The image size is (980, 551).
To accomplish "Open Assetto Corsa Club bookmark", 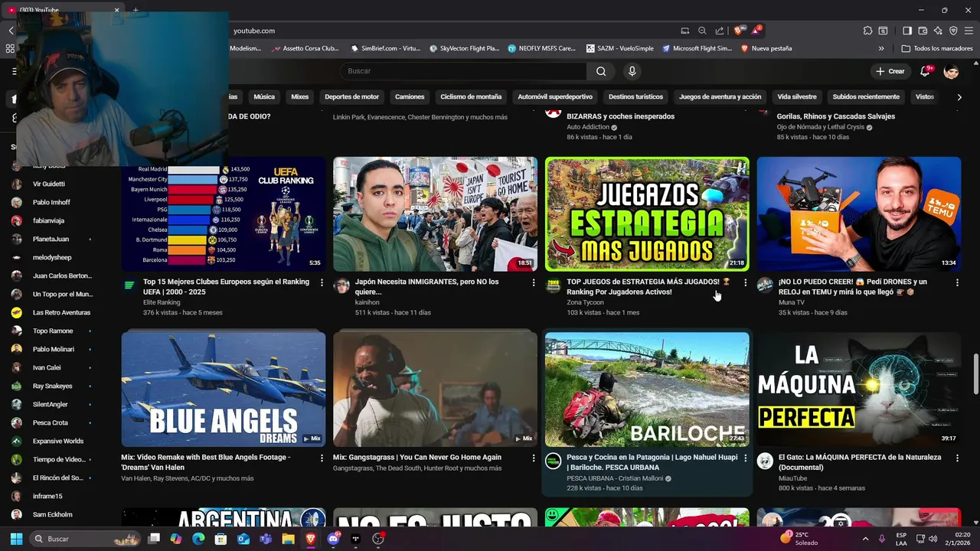I will point(305,48).
